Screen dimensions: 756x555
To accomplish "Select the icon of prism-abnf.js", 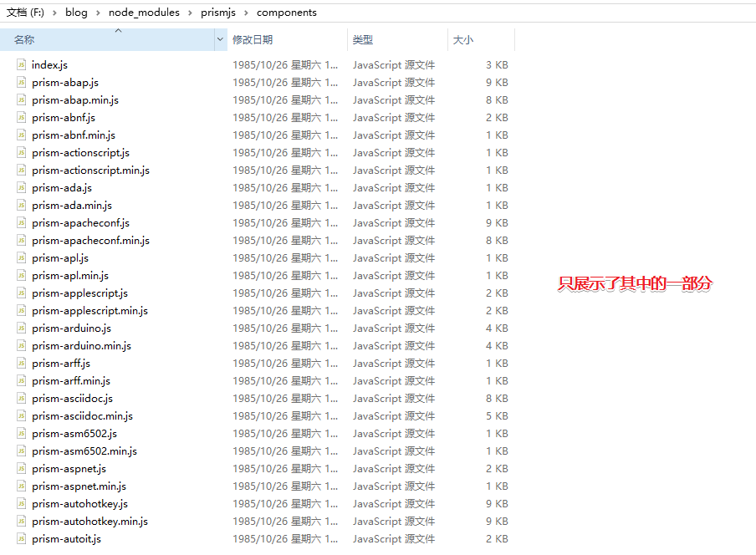I will point(21,118).
